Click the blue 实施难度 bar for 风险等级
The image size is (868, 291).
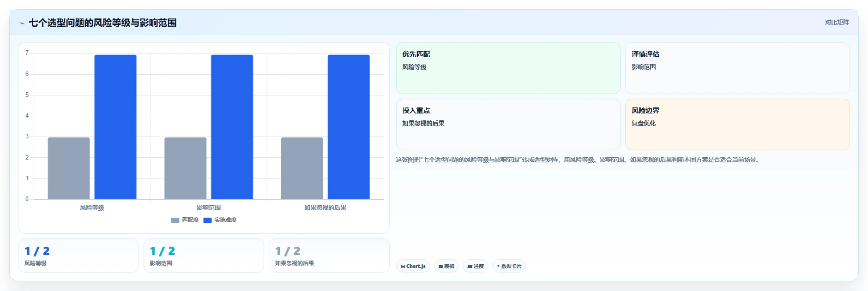[115, 127]
